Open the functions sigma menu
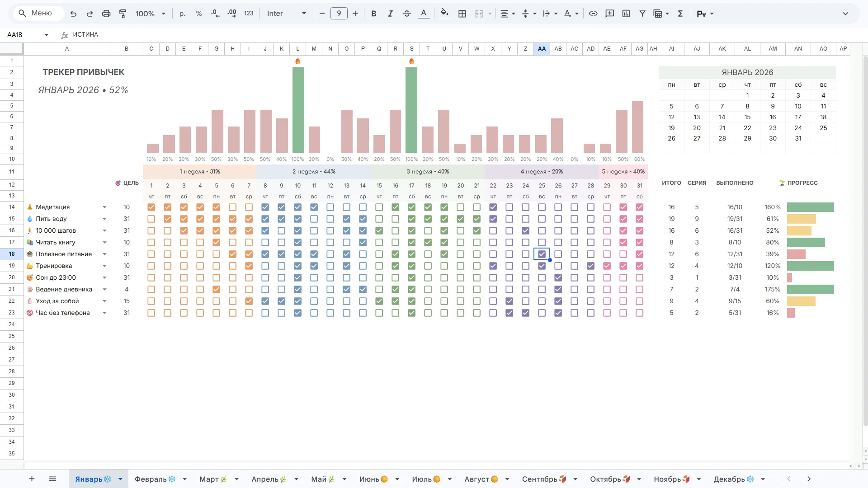868x488 pixels. (680, 14)
